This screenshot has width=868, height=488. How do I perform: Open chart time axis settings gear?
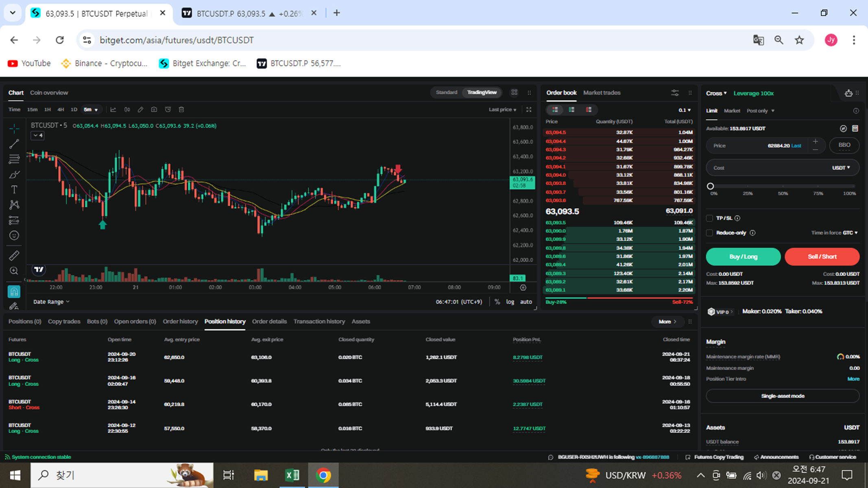click(x=523, y=288)
